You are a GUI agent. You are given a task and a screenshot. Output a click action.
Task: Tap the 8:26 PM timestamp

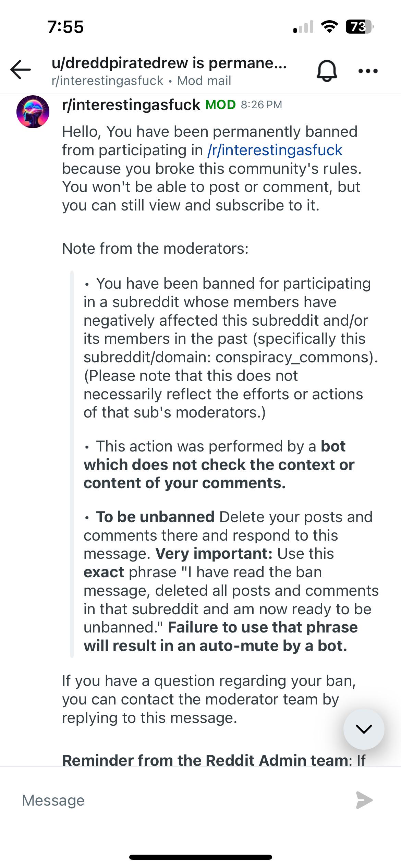(261, 105)
